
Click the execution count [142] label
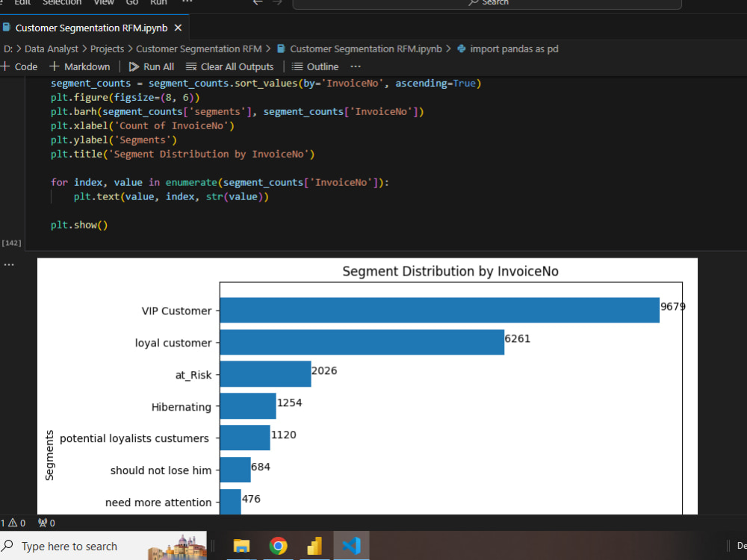[11, 243]
